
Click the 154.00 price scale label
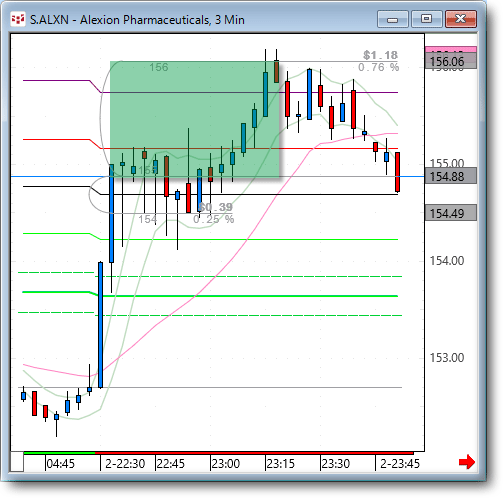tap(447, 261)
